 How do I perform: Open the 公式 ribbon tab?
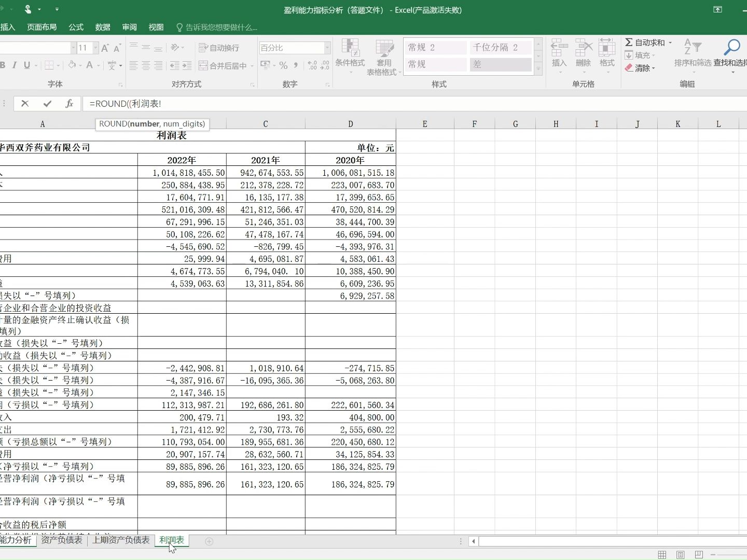click(76, 27)
